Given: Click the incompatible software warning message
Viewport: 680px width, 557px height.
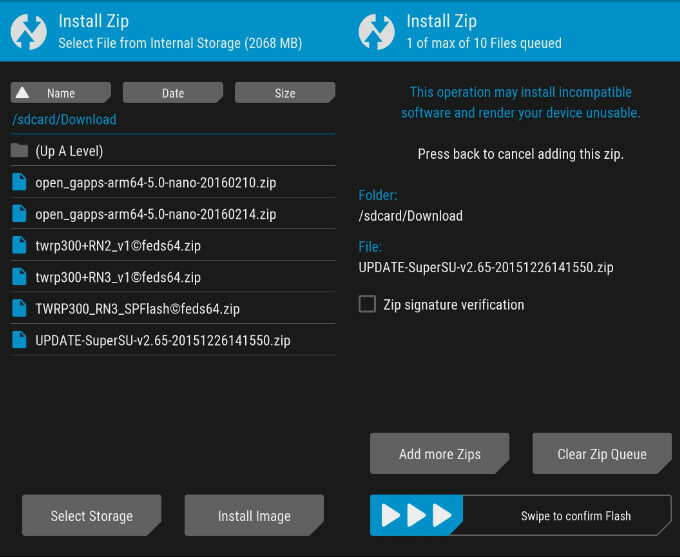Looking at the screenshot, I should click(x=520, y=102).
